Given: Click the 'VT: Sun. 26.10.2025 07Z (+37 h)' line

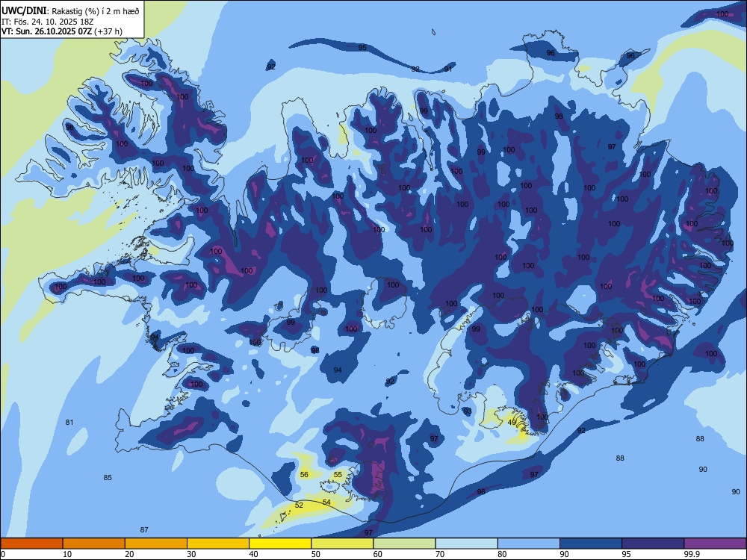Looking at the screenshot, I should click(x=62, y=32).
